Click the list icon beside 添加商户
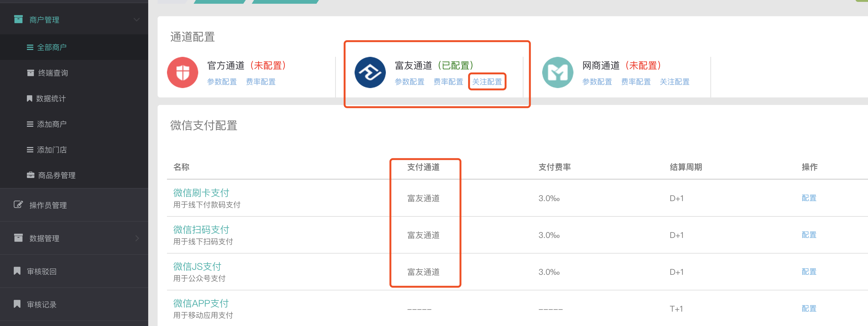The height and width of the screenshot is (326, 868). coord(30,124)
